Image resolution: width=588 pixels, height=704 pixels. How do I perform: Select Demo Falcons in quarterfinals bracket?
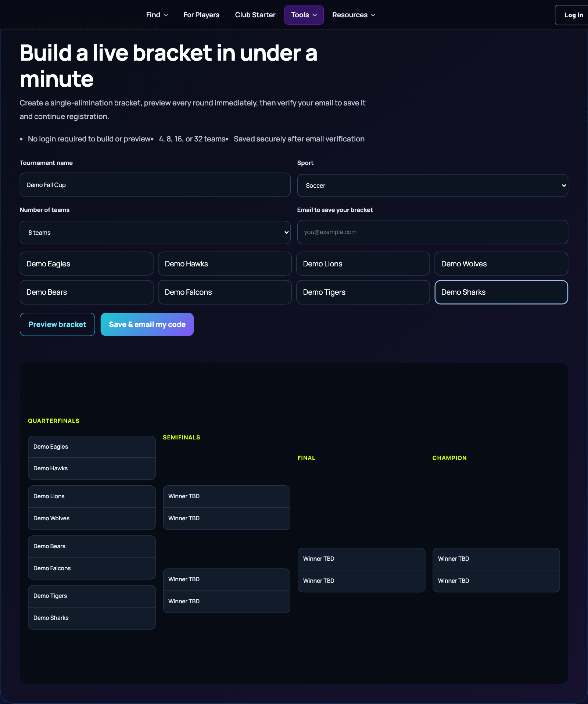click(92, 568)
